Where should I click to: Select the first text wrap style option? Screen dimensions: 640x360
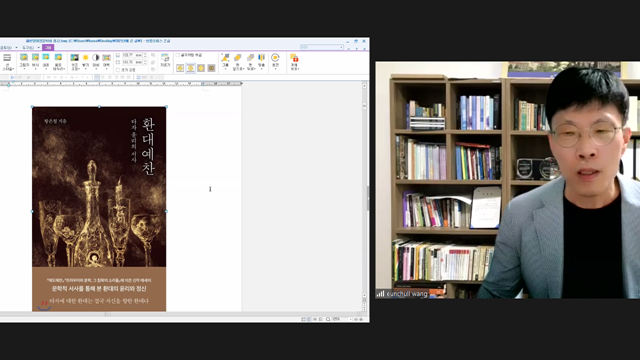coord(180,68)
